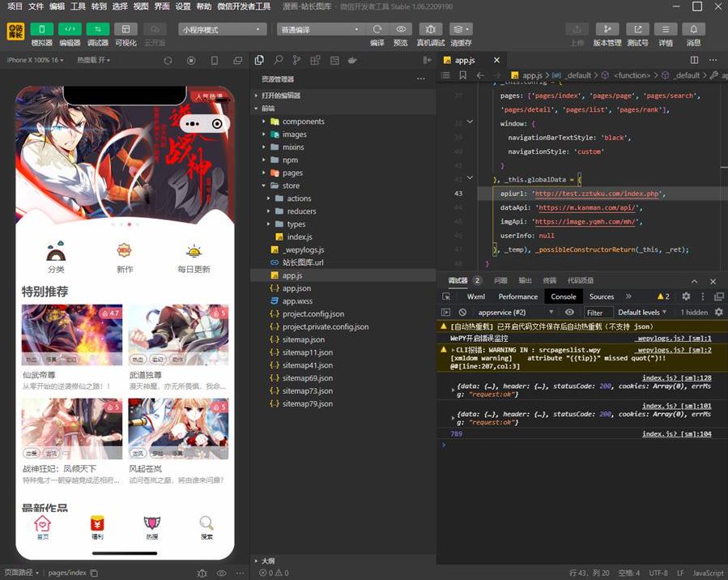728x580 pixels.
Task: Expand the 打开的编辑器 section
Action: coord(343,96)
